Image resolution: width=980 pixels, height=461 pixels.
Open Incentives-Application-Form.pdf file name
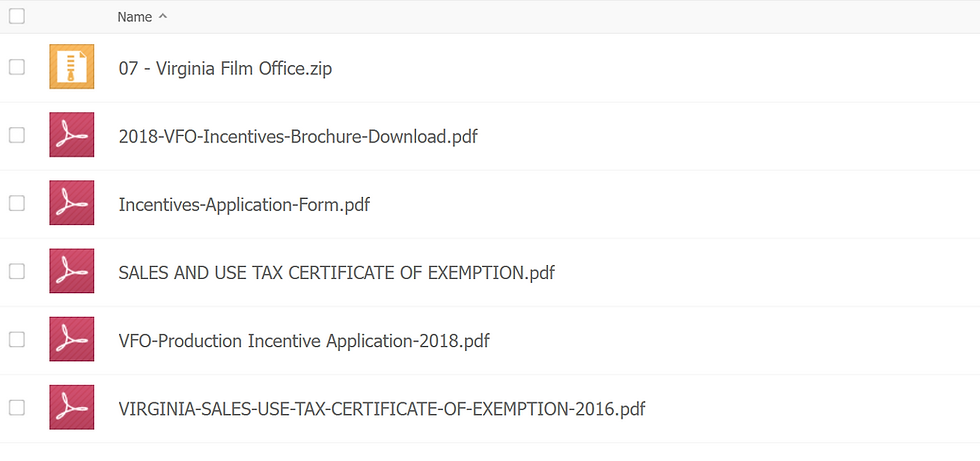pos(244,204)
